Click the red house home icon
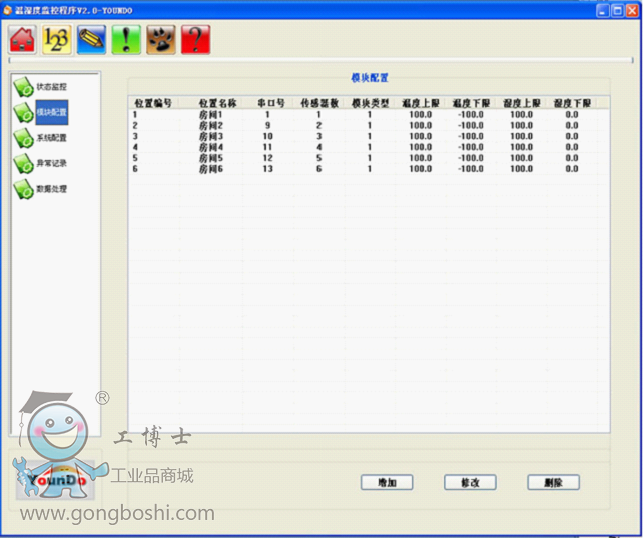This screenshot has height=538, width=643. [23, 40]
